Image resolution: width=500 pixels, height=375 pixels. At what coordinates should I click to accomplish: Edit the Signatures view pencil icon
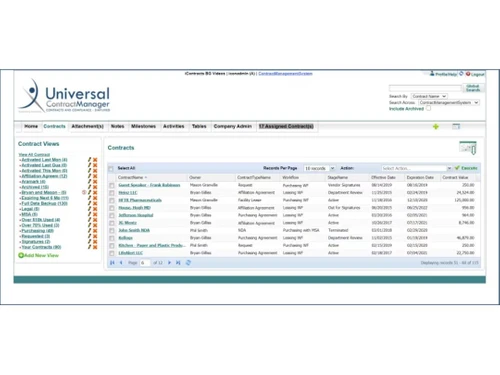[x=89, y=241]
